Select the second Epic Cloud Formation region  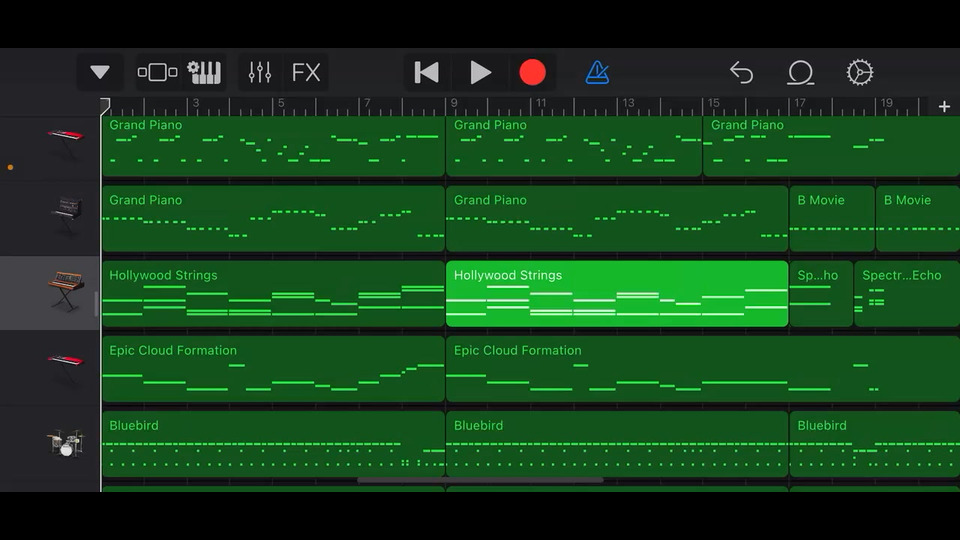pyautogui.click(x=703, y=369)
